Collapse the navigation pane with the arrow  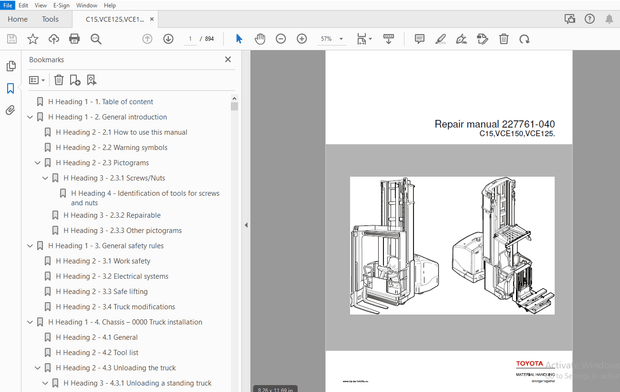pyautogui.click(x=246, y=225)
